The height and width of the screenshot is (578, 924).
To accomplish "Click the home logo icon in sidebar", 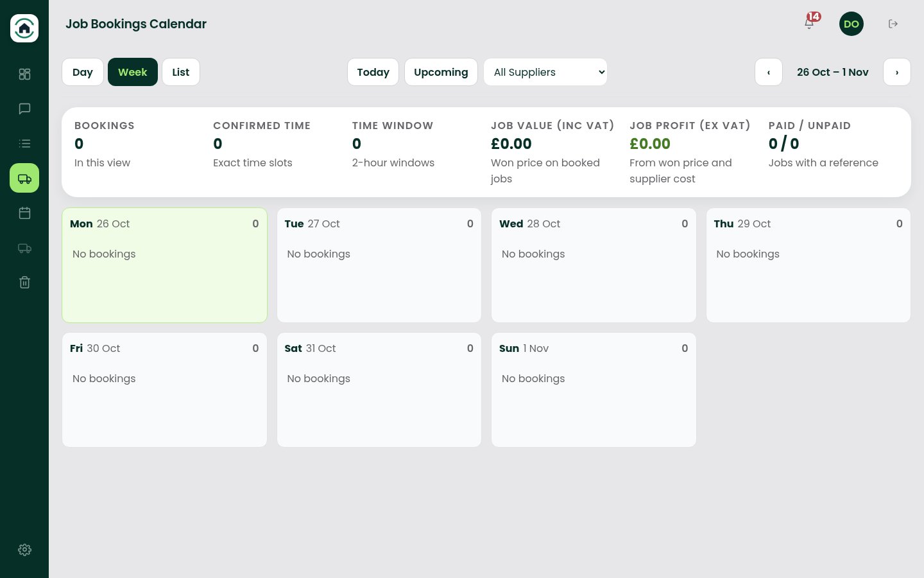I will pos(24,28).
